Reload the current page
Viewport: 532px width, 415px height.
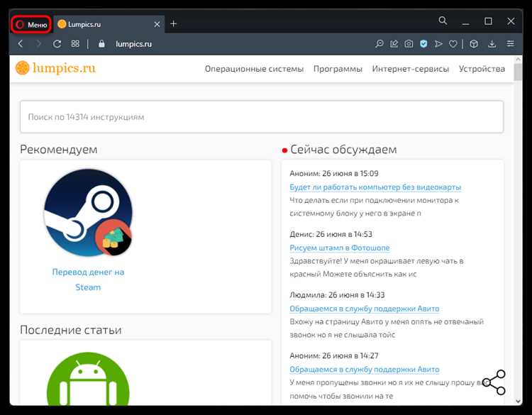point(57,44)
